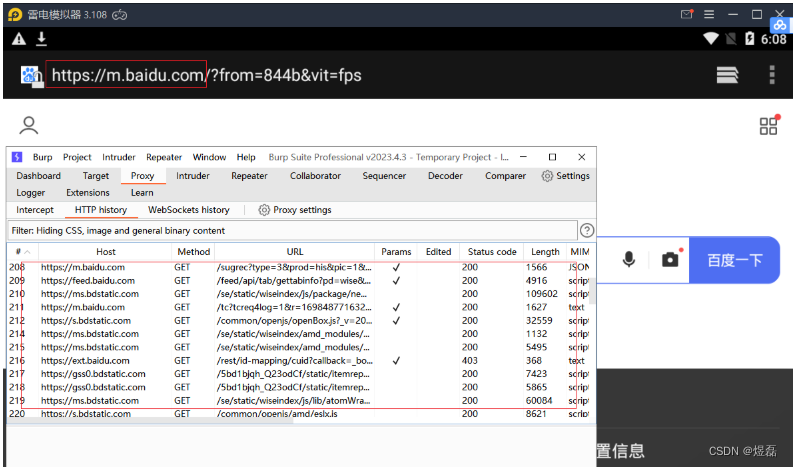The height and width of the screenshot is (467, 793).
Task: Open the filter help question mark icon
Action: click(x=587, y=230)
